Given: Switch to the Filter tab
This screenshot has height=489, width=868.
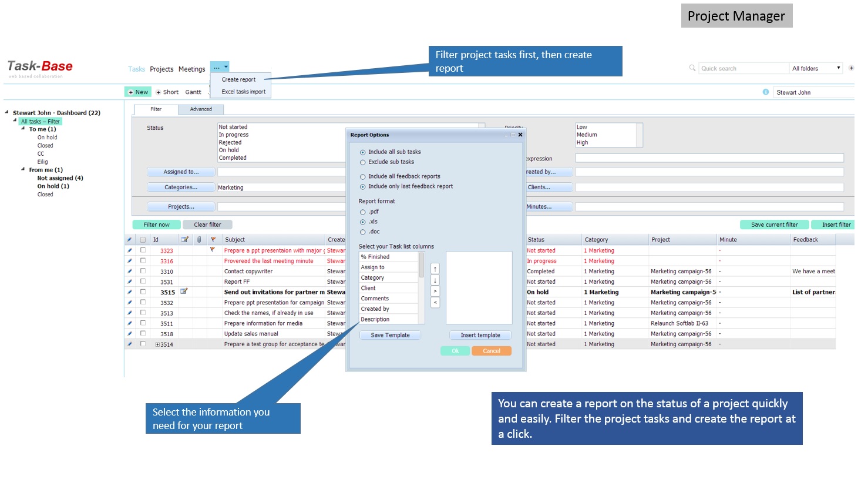Looking at the screenshot, I should click(156, 109).
